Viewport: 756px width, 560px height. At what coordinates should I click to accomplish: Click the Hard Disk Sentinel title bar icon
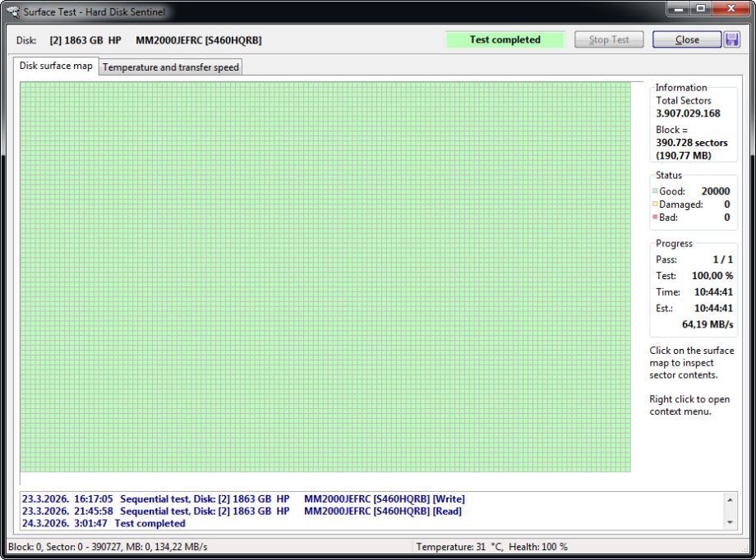point(13,11)
